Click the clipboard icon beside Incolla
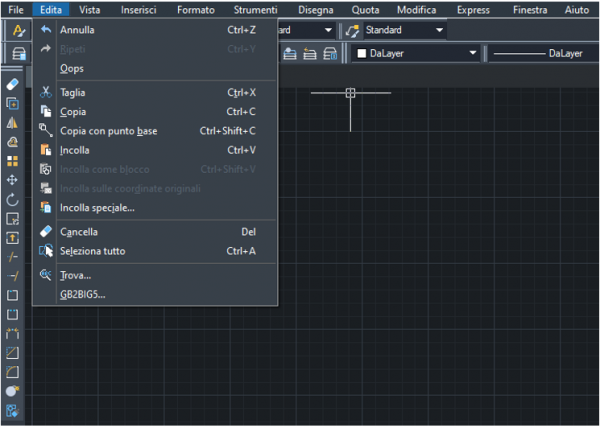Viewport: 600px width, 428px height. pos(46,150)
